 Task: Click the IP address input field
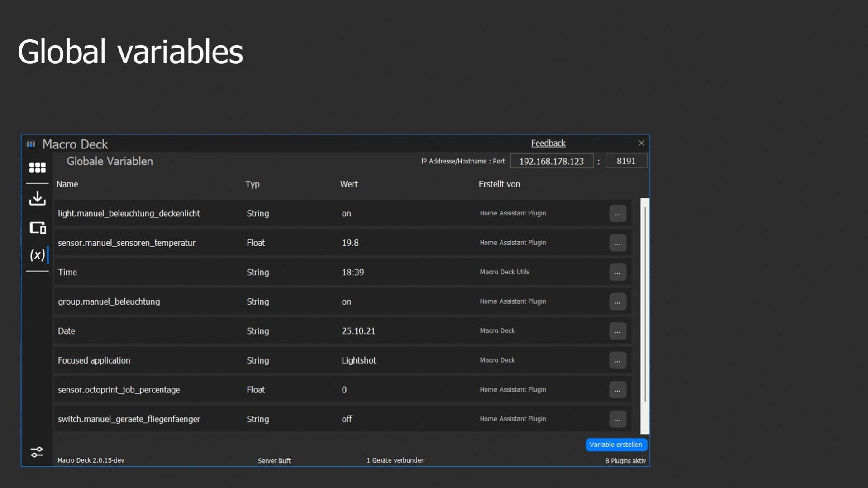point(551,161)
